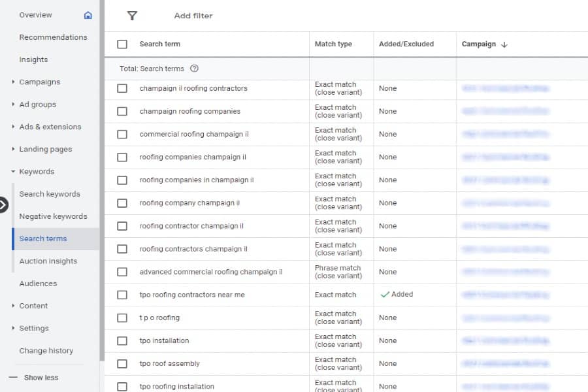This screenshot has height=392, width=588.
Task: Toggle the select-all checkbox in table header
Action: point(122,44)
